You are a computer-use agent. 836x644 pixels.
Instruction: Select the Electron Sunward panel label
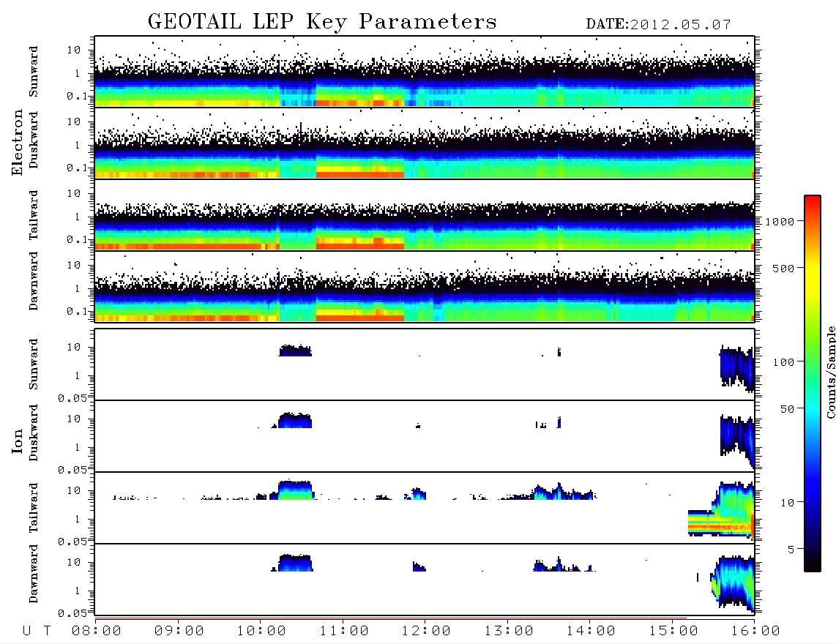point(34,72)
